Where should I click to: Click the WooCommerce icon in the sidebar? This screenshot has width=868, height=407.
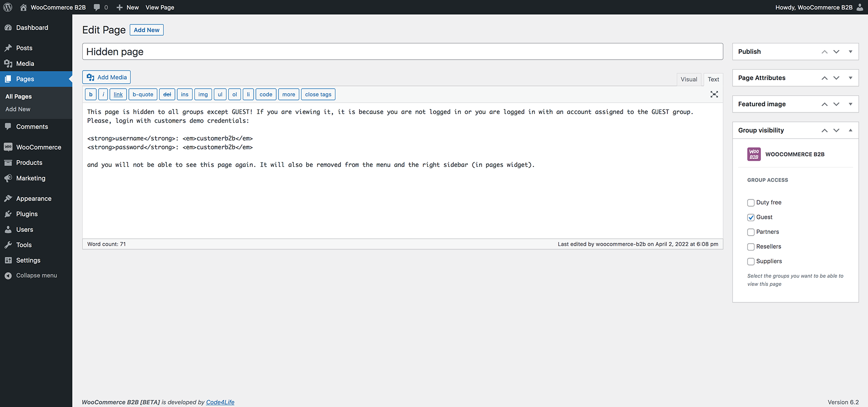[x=8, y=147]
